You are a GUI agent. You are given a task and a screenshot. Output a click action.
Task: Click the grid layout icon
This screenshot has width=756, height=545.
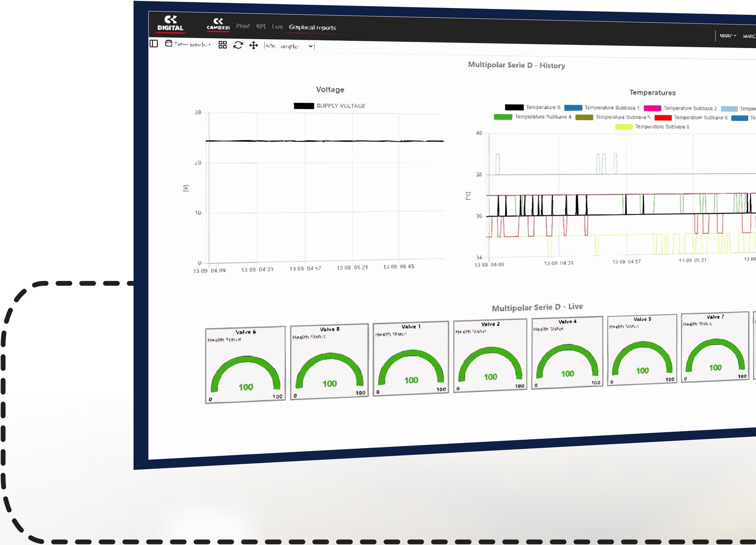point(223,44)
